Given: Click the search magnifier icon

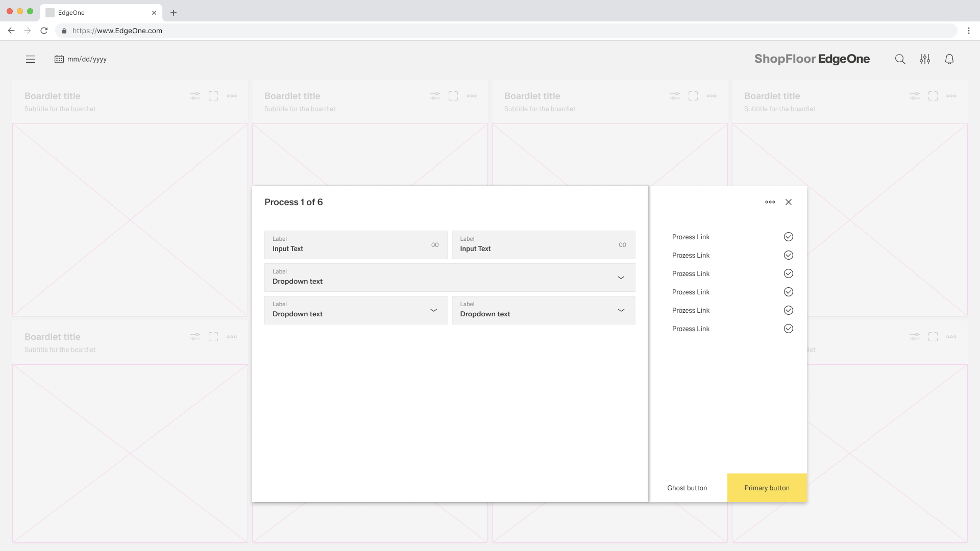Looking at the screenshot, I should point(900,59).
